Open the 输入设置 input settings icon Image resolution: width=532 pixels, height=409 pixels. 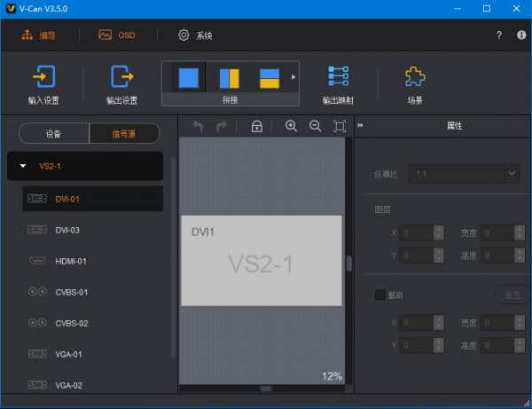[x=42, y=77]
